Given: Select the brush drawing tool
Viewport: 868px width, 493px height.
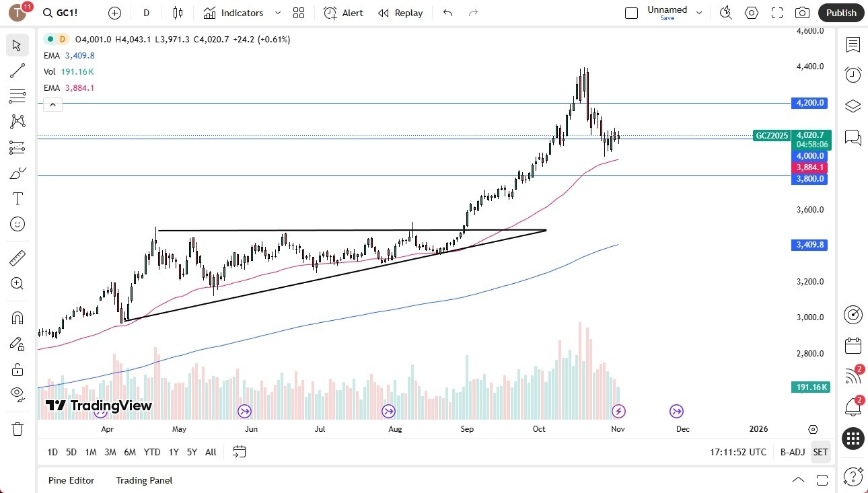Looking at the screenshot, I should pyautogui.click(x=17, y=172).
